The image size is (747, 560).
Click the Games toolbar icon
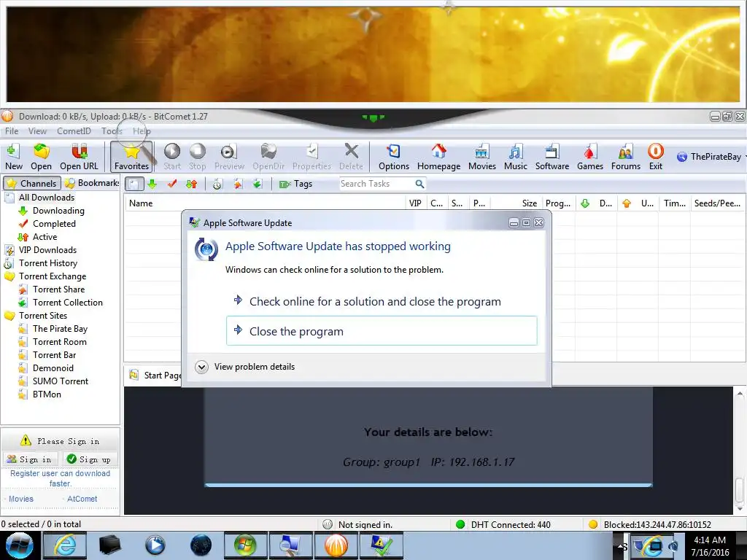pos(589,157)
